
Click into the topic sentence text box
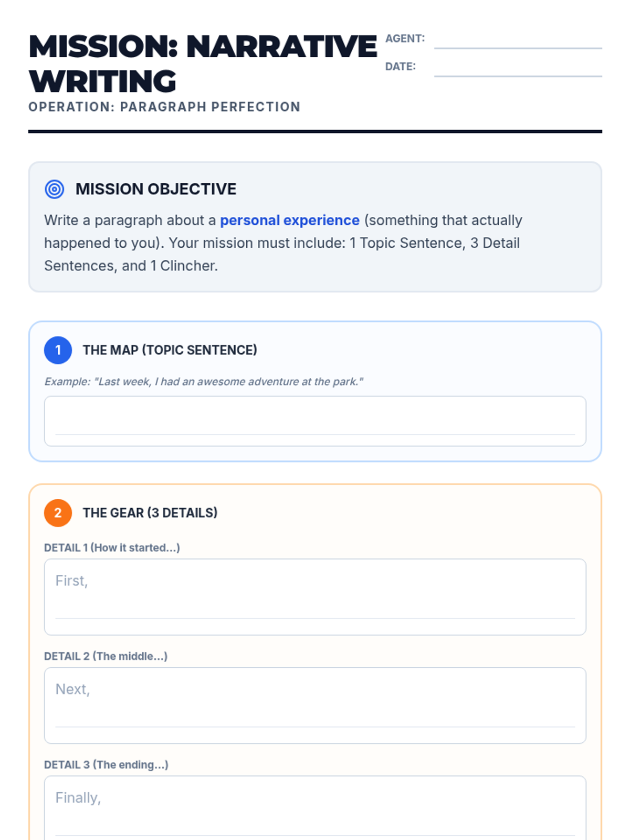[315, 421]
